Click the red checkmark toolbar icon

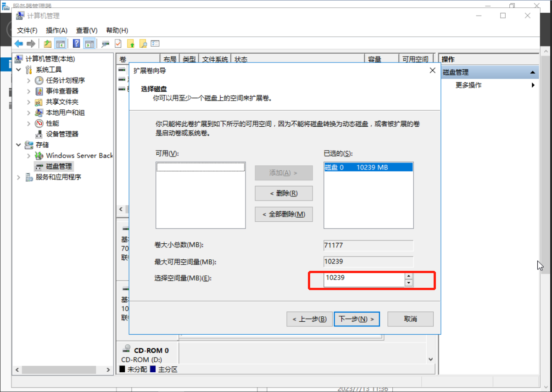pyautogui.click(x=118, y=44)
